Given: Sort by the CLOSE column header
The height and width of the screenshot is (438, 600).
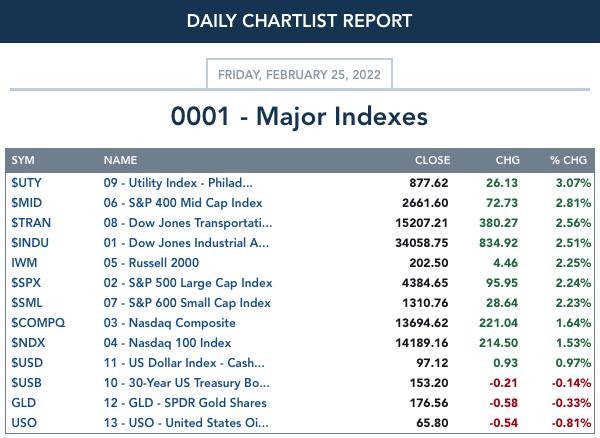Looking at the screenshot, I should 432,160.
